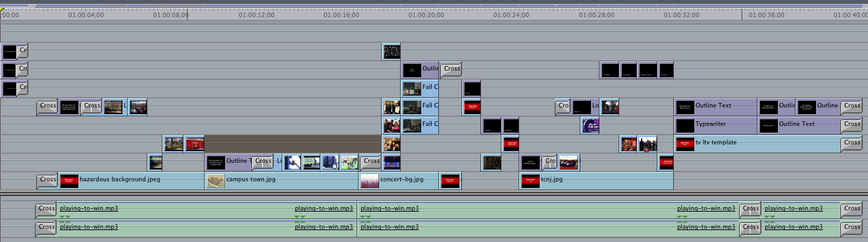The image size is (868, 242).
Task: Click the timecode 01:00:24;00 on ruler
Action: [x=511, y=15]
